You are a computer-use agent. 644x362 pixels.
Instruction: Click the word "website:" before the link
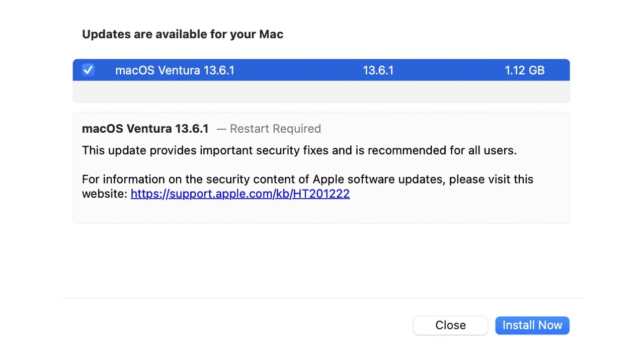pyautogui.click(x=105, y=194)
